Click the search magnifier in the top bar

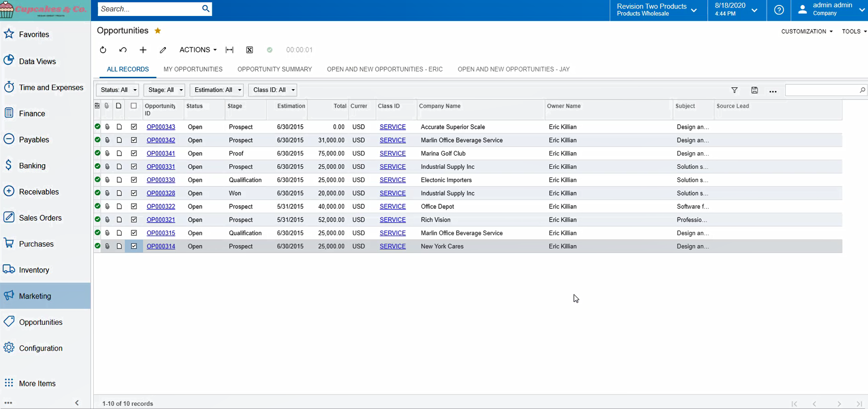coord(206,9)
